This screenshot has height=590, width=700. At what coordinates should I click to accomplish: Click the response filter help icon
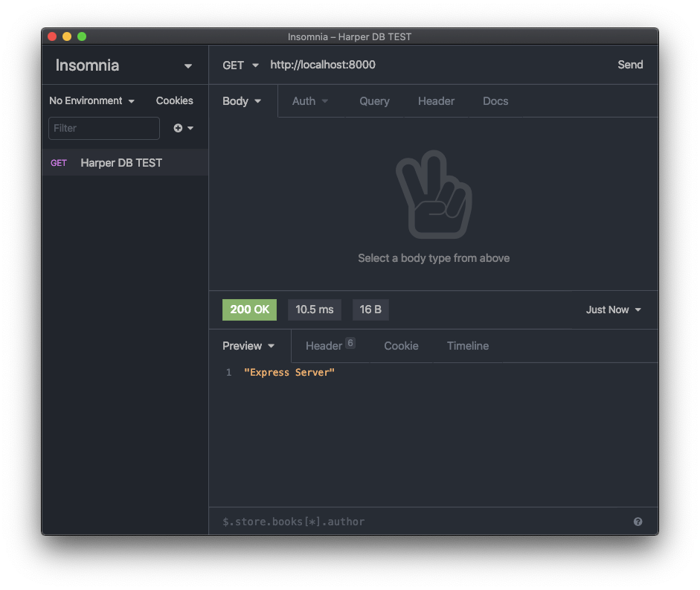click(638, 522)
